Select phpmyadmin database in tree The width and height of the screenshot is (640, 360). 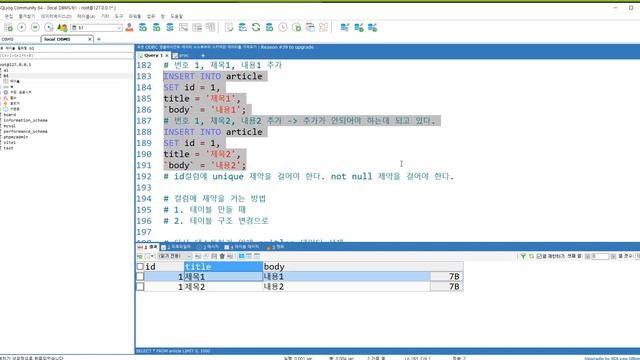(16, 137)
